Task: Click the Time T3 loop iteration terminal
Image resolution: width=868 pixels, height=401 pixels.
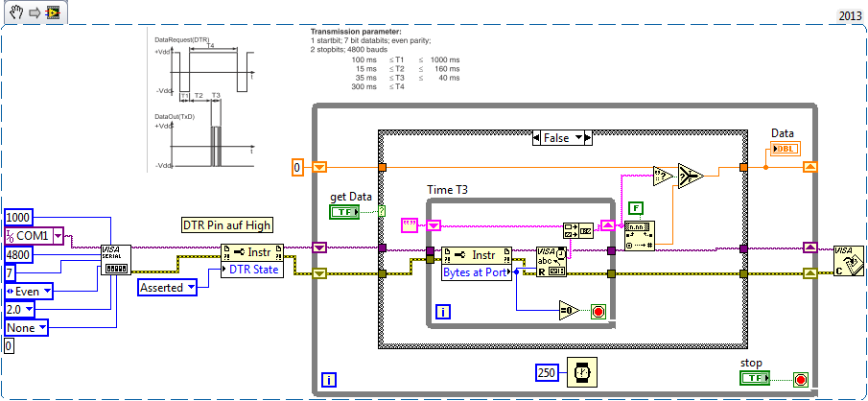Action: [443, 313]
